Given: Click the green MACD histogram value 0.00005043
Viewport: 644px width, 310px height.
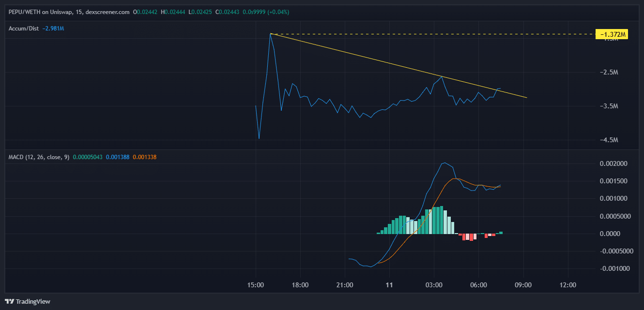Looking at the screenshot, I should click(x=88, y=157).
